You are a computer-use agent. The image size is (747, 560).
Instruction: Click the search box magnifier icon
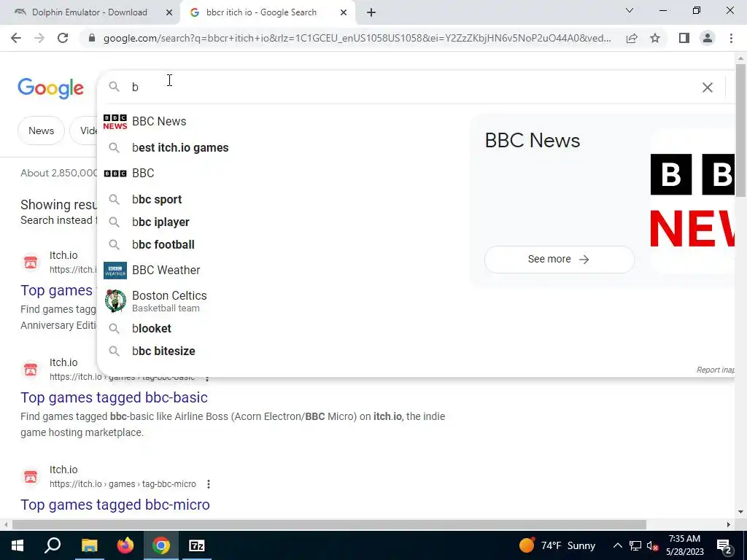point(114,87)
